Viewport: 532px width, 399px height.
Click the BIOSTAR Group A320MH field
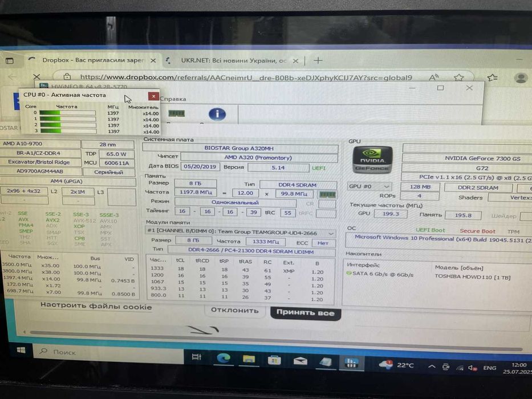240,148
